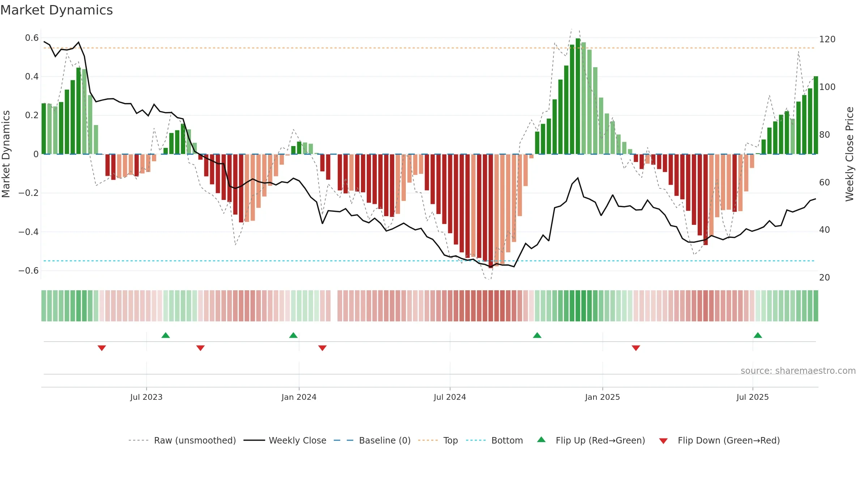Click the −0.6 left axis tick label
The height and width of the screenshot is (488, 868).
click(29, 271)
